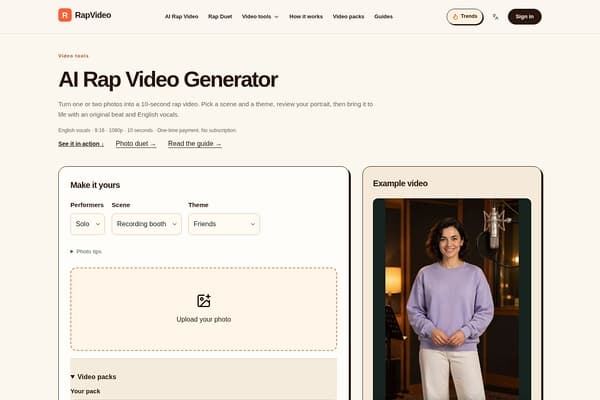
Task: Follow the Photo duet link
Action: [x=136, y=144]
